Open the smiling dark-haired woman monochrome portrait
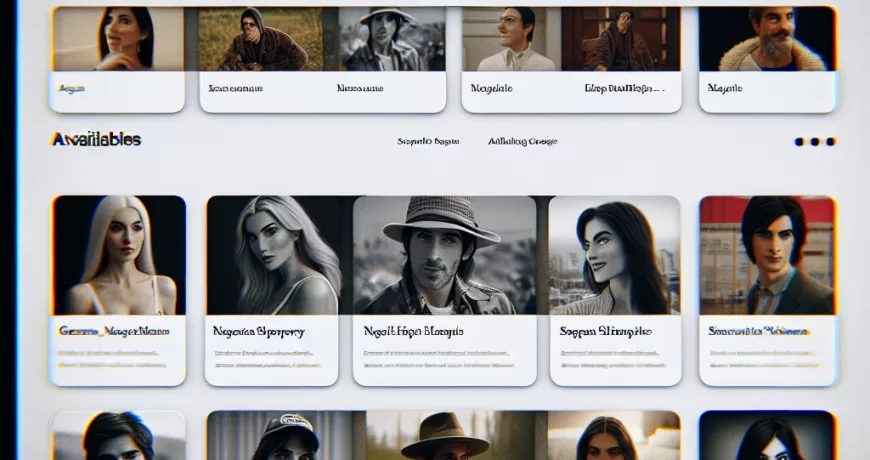Image resolution: width=870 pixels, height=460 pixels. 615,255
